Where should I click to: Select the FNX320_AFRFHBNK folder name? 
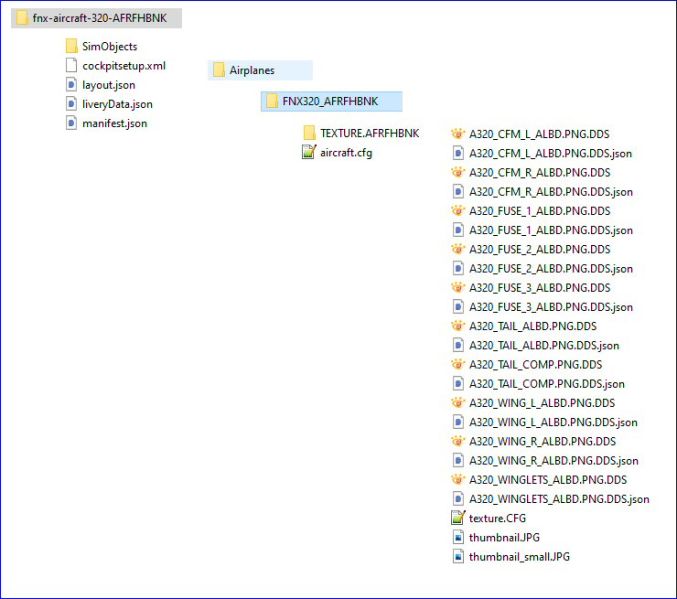point(330,101)
